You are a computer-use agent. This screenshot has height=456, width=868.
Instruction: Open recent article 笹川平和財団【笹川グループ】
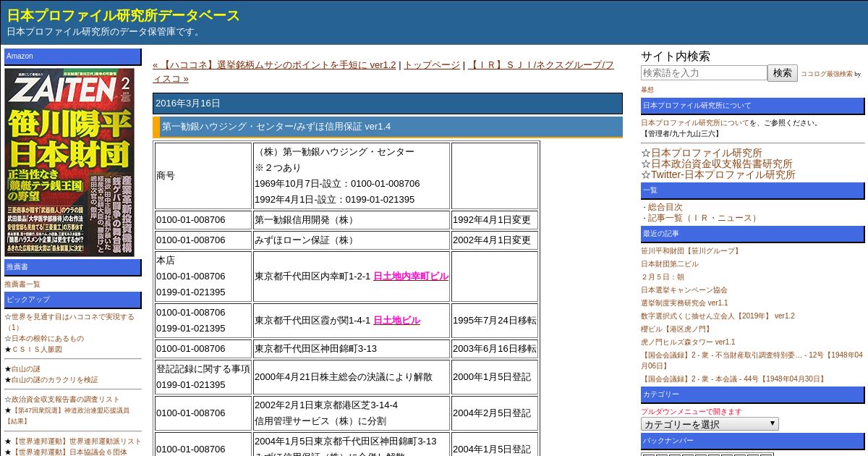coord(692,251)
